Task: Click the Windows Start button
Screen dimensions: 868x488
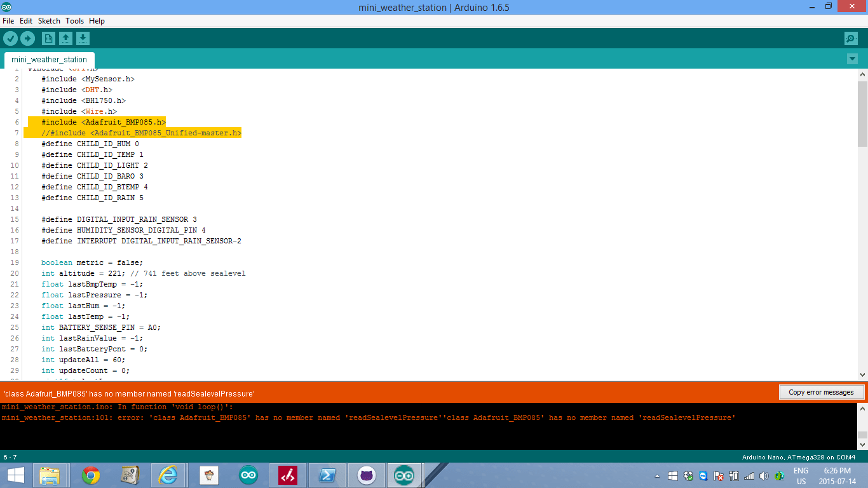Action: (15, 475)
